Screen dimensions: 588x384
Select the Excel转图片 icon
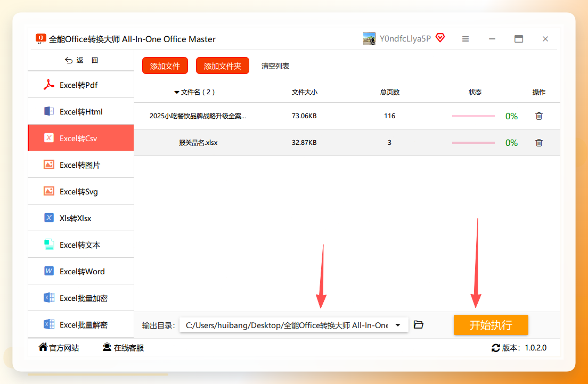point(49,165)
